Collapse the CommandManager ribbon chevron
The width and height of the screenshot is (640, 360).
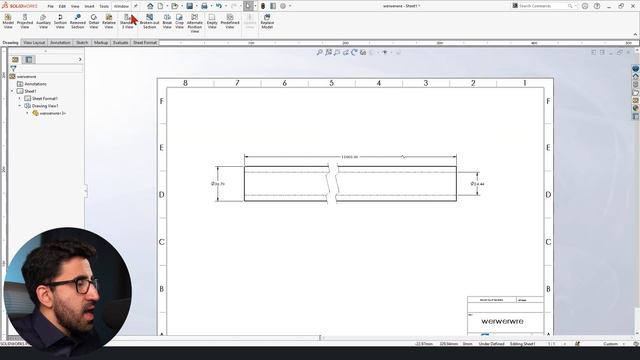point(635,34)
